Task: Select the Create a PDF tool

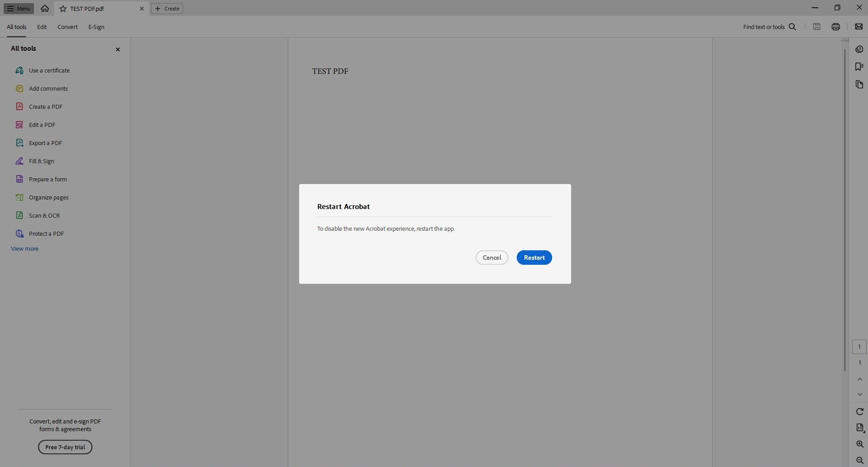Action: pyautogui.click(x=39, y=107)
